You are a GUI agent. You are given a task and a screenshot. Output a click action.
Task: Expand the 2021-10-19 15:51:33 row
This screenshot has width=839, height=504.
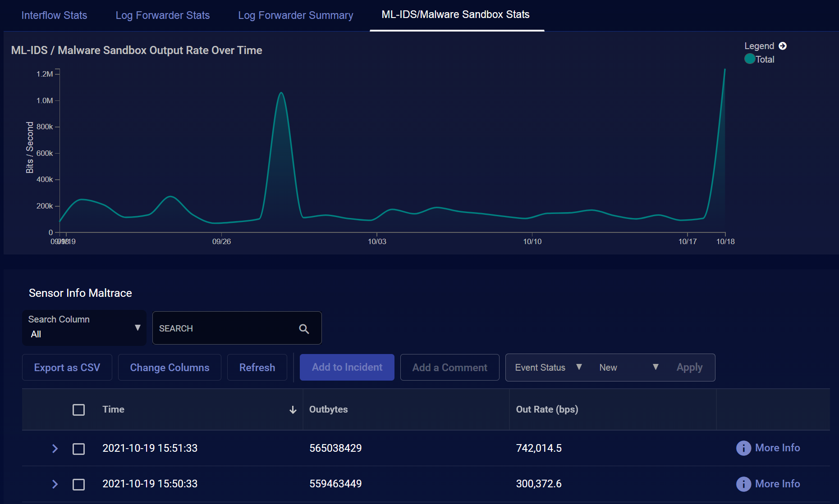coord(55,449)
